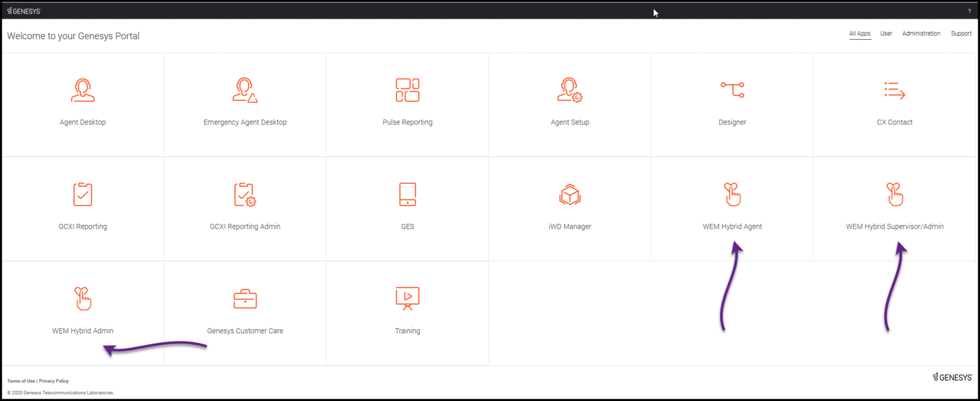The width and height of the screenshot is (980, 401).
Task: Click the Genesys Customer Care label
Action: pyautogui.click(x=245, y=330)
